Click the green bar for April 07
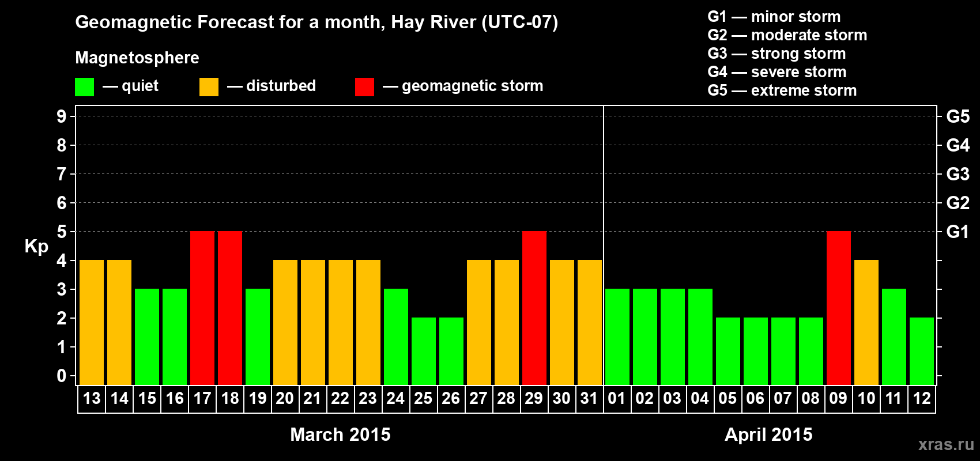Viewport: 980px width, 461px height. click(783, 351)
